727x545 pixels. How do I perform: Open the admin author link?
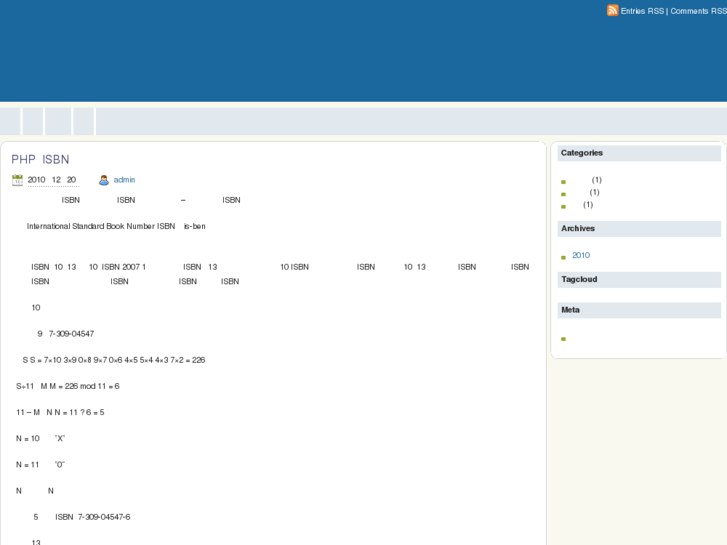(x=124, y=180)
